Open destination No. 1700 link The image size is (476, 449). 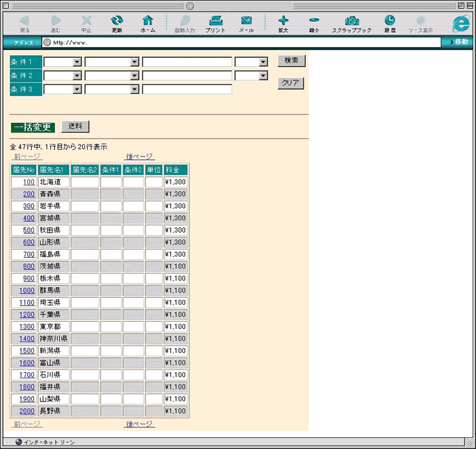point(27,375)
